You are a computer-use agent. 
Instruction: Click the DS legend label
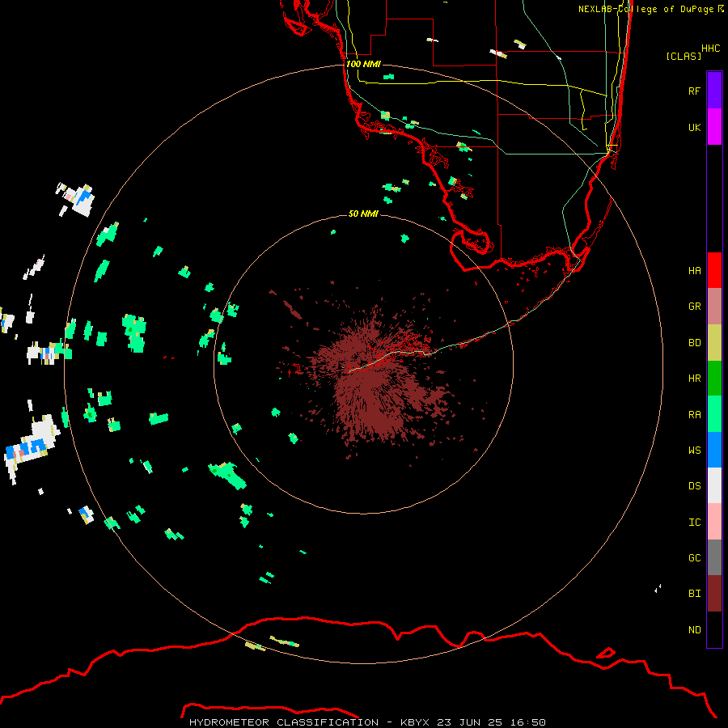[x=694, y=486]
